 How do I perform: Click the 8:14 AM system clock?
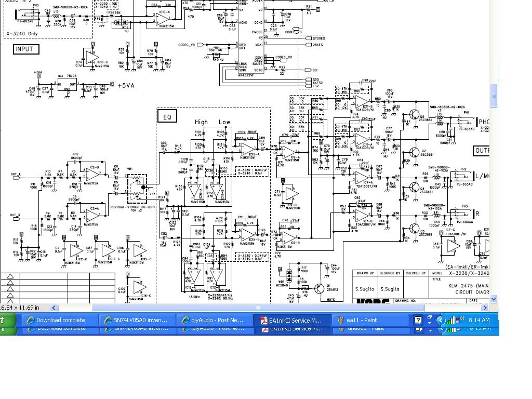tap(479, 320)
